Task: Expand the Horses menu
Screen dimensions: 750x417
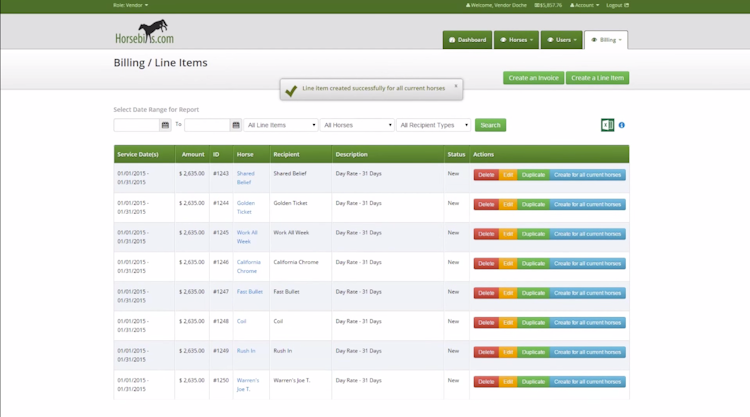Action: coord(516,40)
